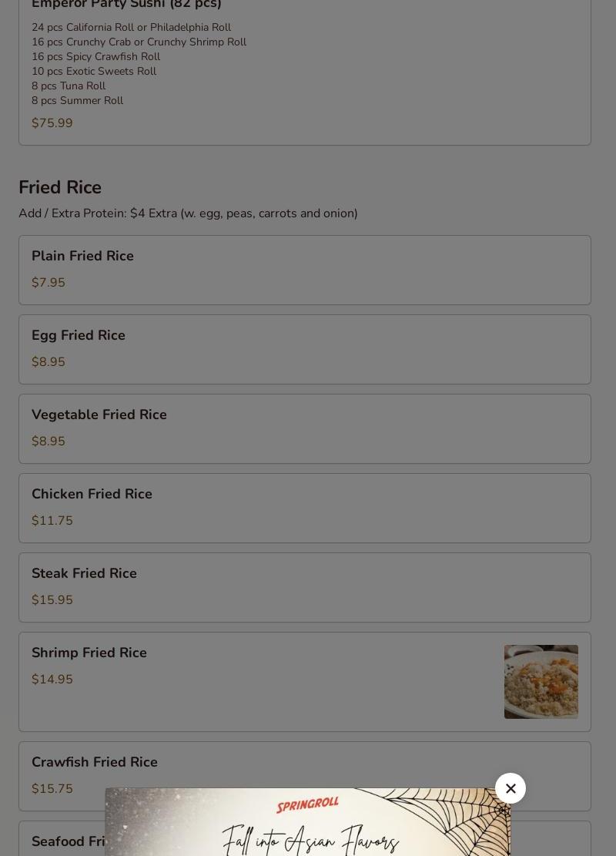The height and width of the screenshot is (856, 616).
Task: Click the Fried Rice section heading
Action: point(60,188)
